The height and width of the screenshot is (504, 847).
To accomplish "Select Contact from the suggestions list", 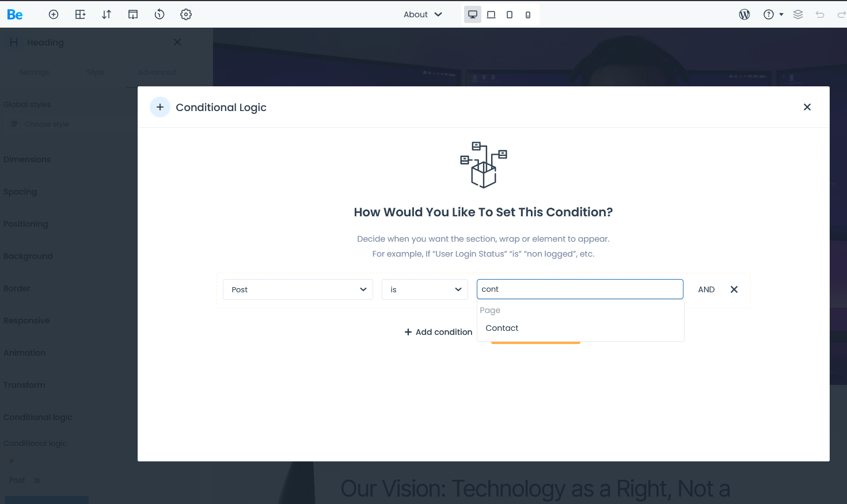I will (x=502, y=328).
